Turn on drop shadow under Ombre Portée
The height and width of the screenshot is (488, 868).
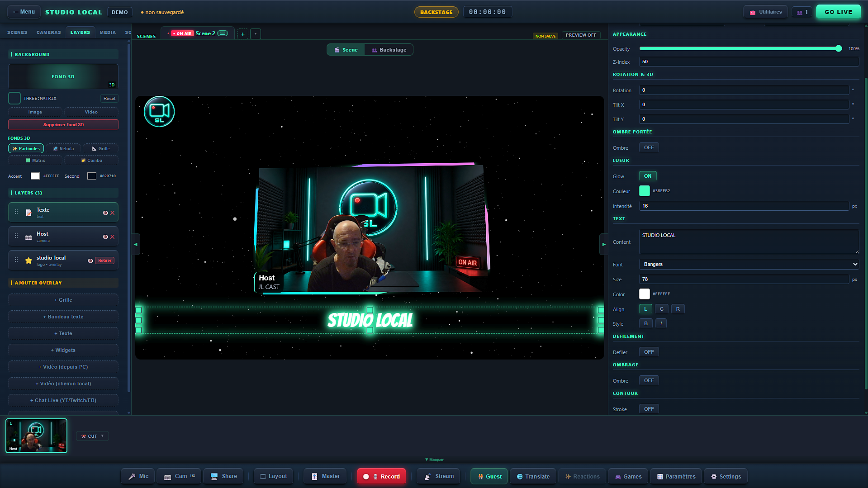(x=649, y=147)
